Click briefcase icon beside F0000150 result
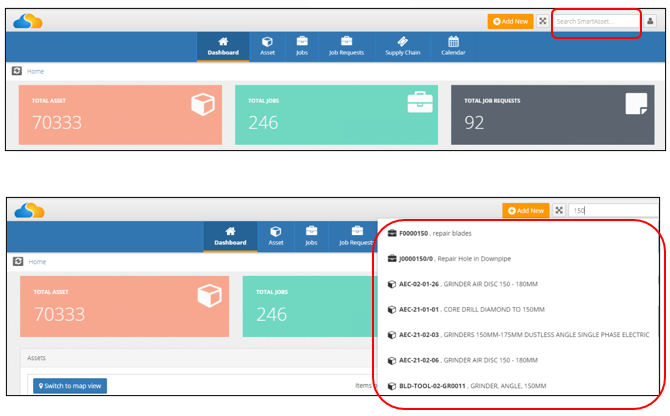Viewport: 670px width, 416px height. click(392, 233)
